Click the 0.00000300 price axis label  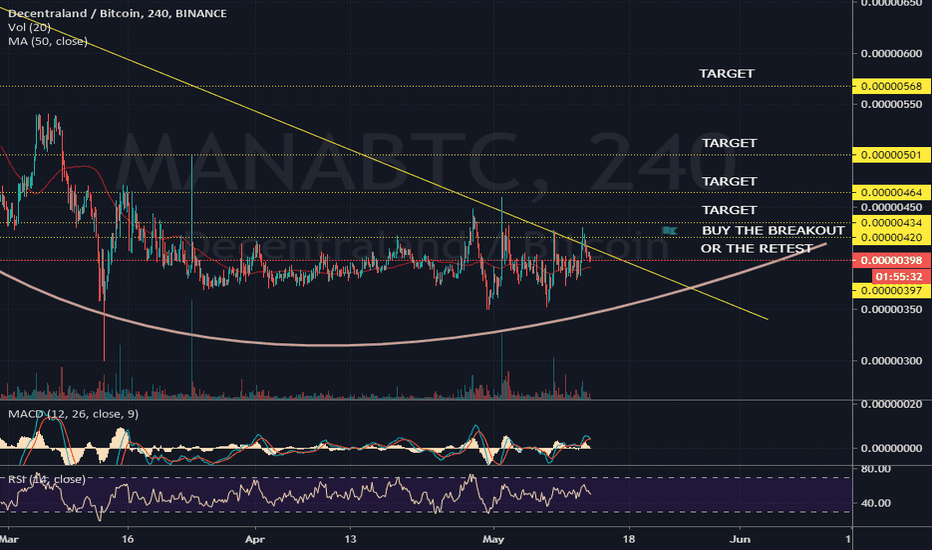pyautogui.click(x=892, y=361)
